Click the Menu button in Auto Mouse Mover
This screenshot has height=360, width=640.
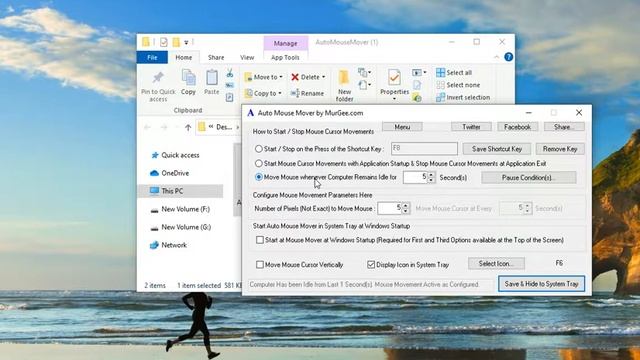point(402,127)
